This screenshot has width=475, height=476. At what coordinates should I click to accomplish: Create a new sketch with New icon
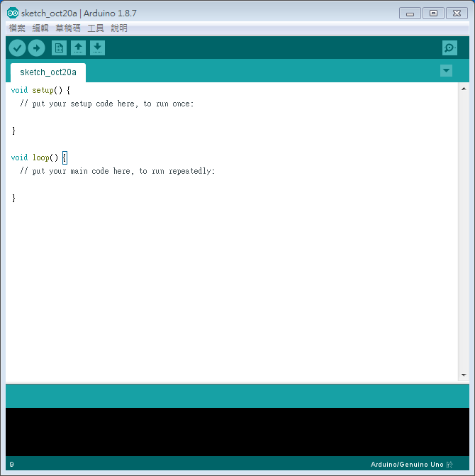[60, 48]
